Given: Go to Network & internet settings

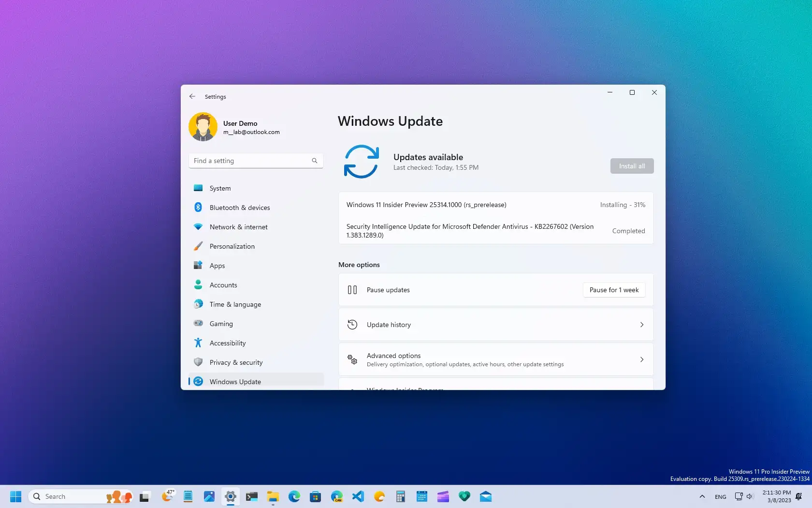Looking at the screenshot, I should click(x=256, y=227).
